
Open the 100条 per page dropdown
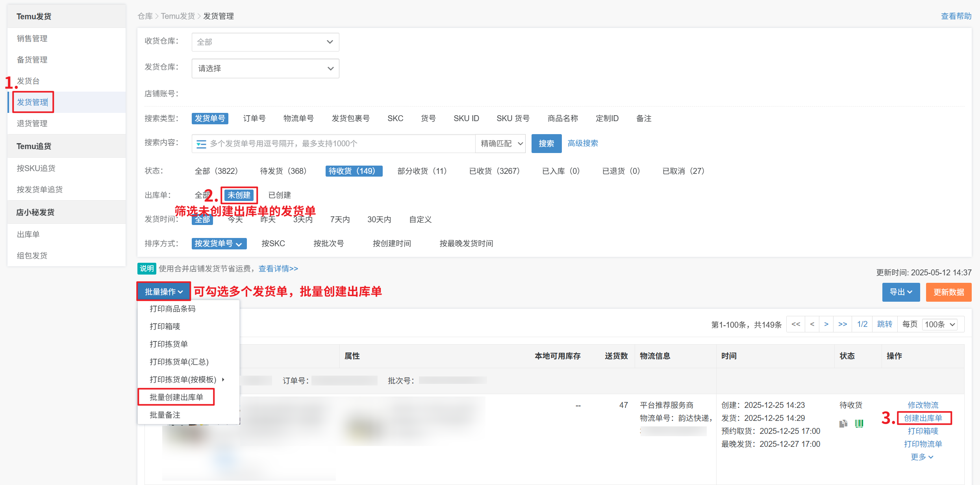pyautogui.click(x=939, y=325)
